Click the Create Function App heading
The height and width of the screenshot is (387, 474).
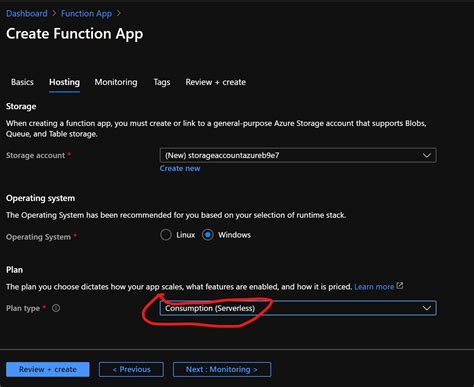point(75,34)
